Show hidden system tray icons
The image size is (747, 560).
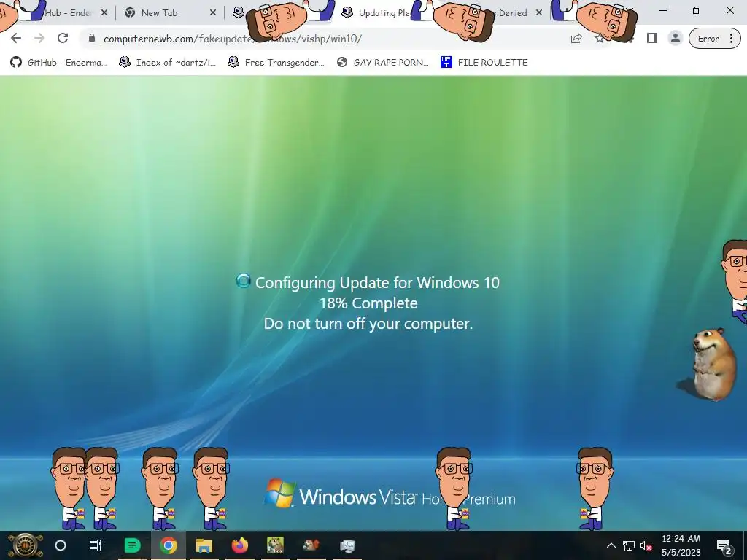click(611, 545)
